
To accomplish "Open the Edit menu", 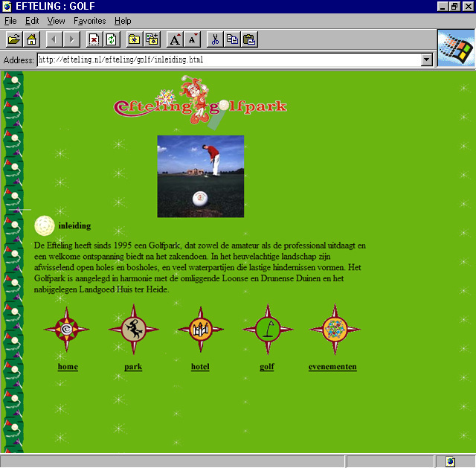I will (x=32, y=21).
